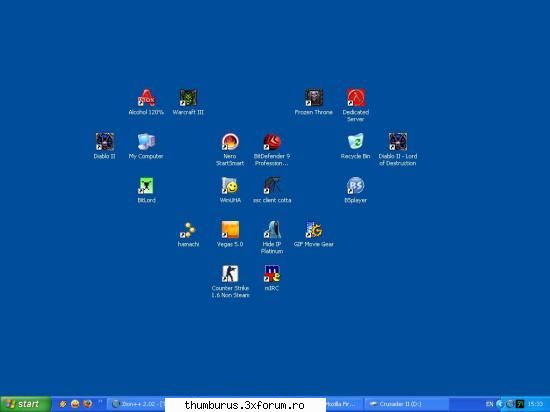Click the dark green-on-black system tray icon
The height and width of the screenshot is (412, 550).
(x=521, y=404)
